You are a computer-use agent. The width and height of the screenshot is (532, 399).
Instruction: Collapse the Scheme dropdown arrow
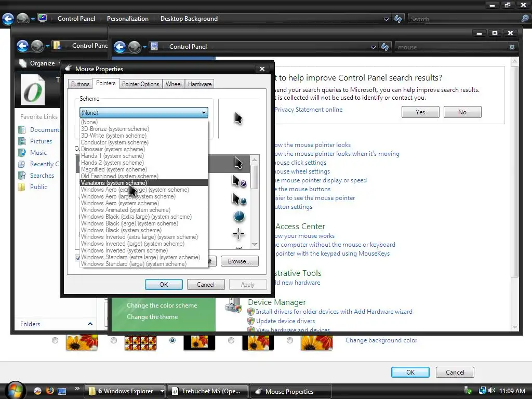[204, 113]
